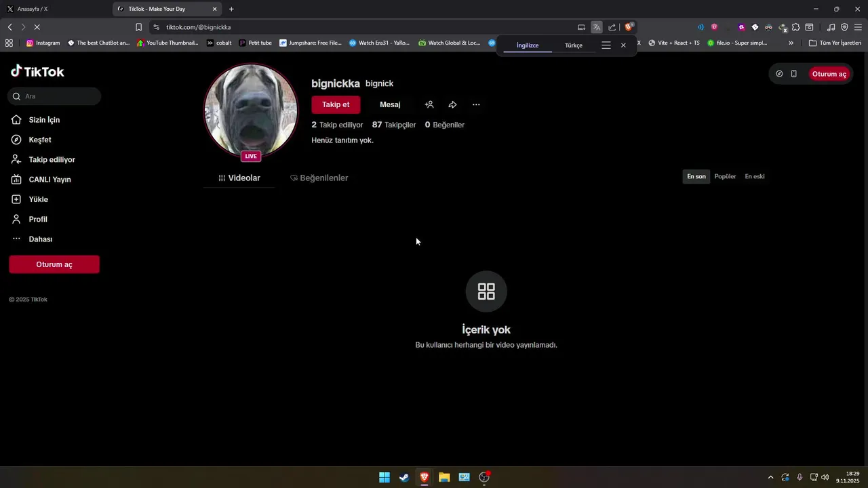
Task: Click share arrow icon on profile
Action: [x=452, y=104]
